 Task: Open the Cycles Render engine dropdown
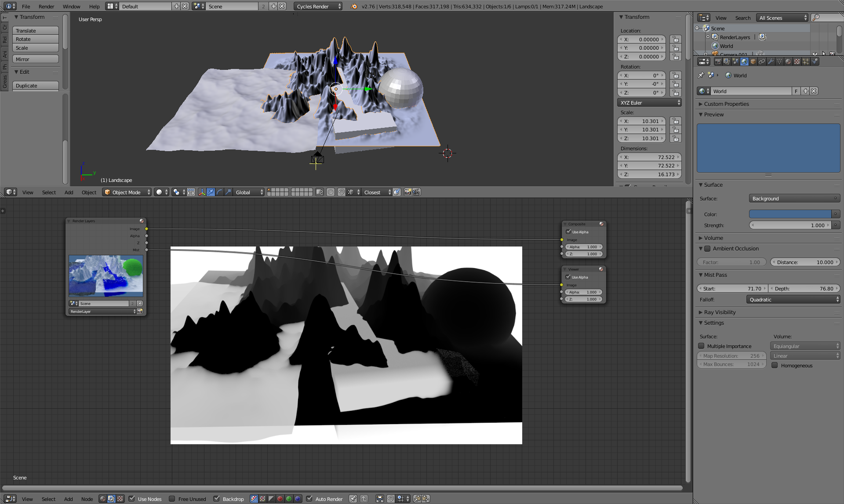tap(318, 6)
